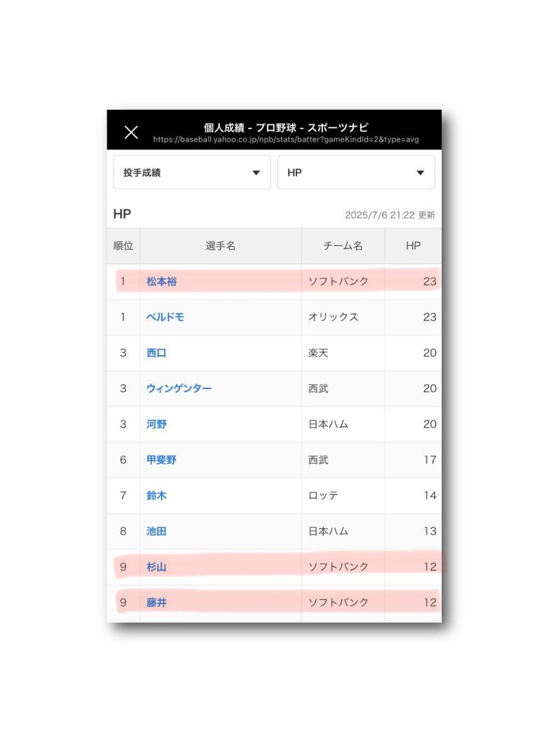Open player ウィンゲンター profile link
This screenshot has height=756, width=559.
(x=179, y=388)
